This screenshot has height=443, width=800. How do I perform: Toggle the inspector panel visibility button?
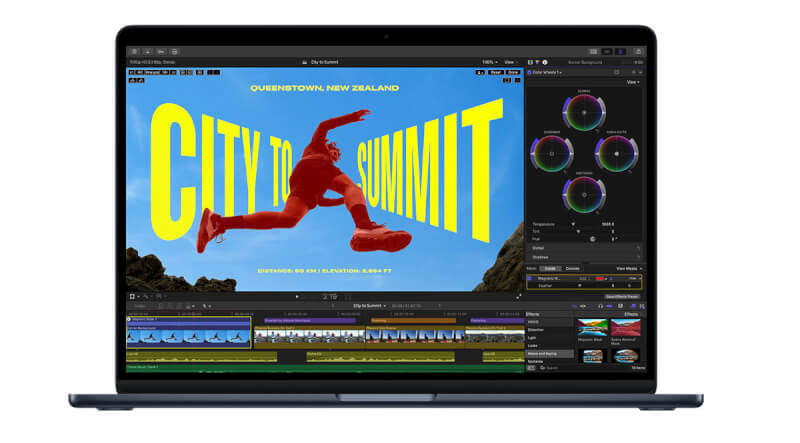pos(621,51)
